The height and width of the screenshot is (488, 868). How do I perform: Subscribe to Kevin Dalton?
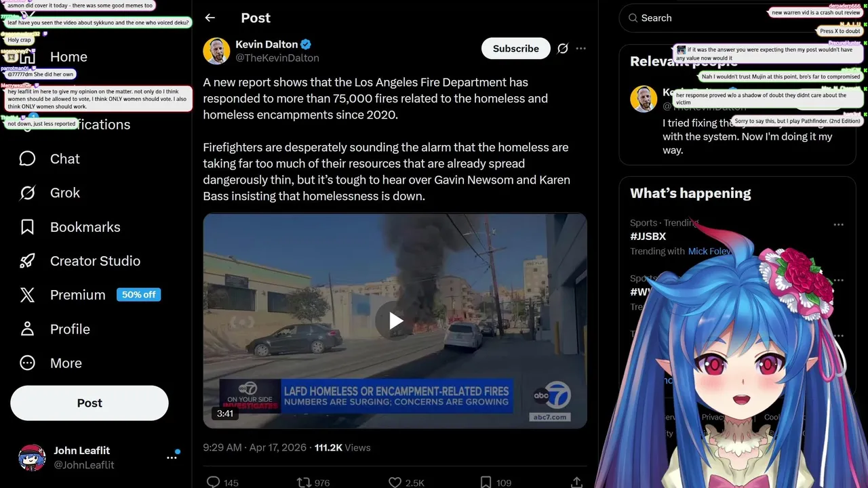[516, 49]
